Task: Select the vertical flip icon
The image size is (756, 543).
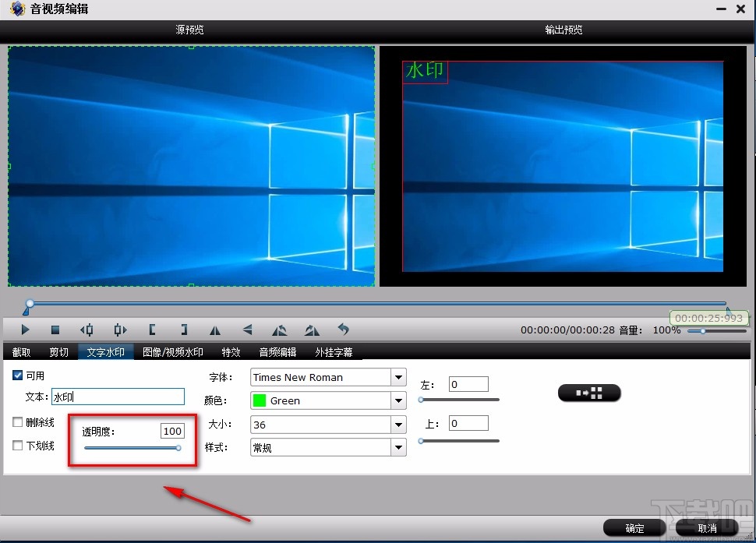Action: point(248,330)
